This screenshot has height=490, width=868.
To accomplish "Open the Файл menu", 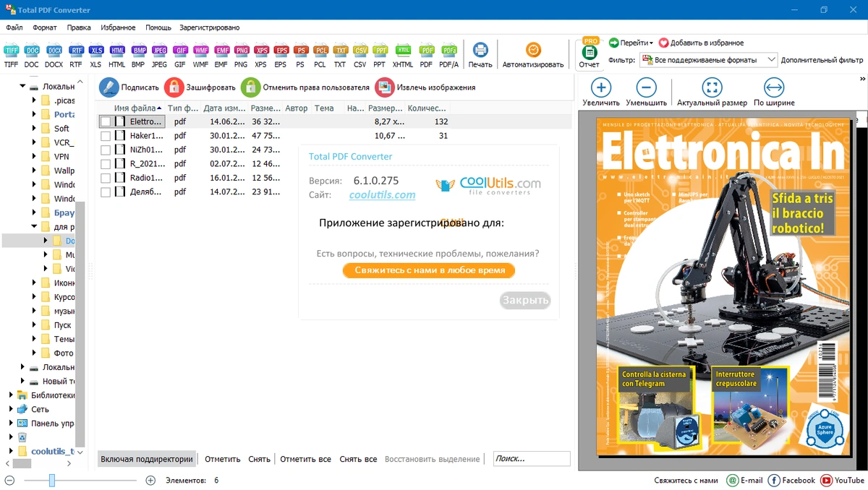I will [x=14, y=27].
